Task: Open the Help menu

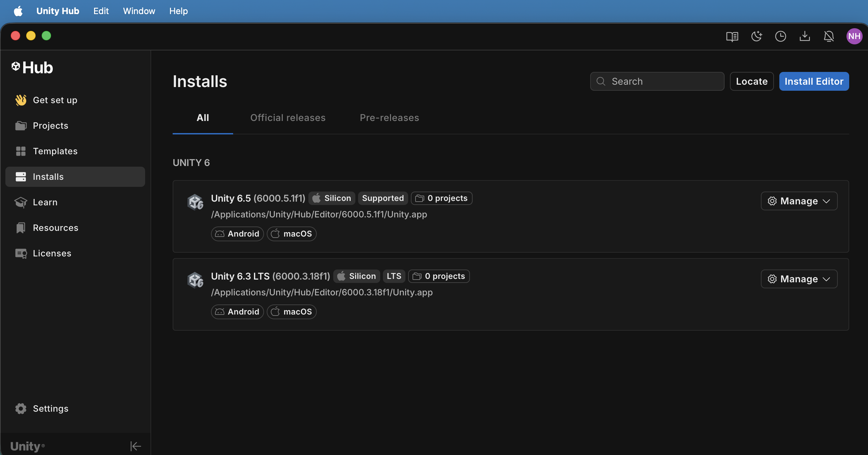Action: tap(178, 11)
